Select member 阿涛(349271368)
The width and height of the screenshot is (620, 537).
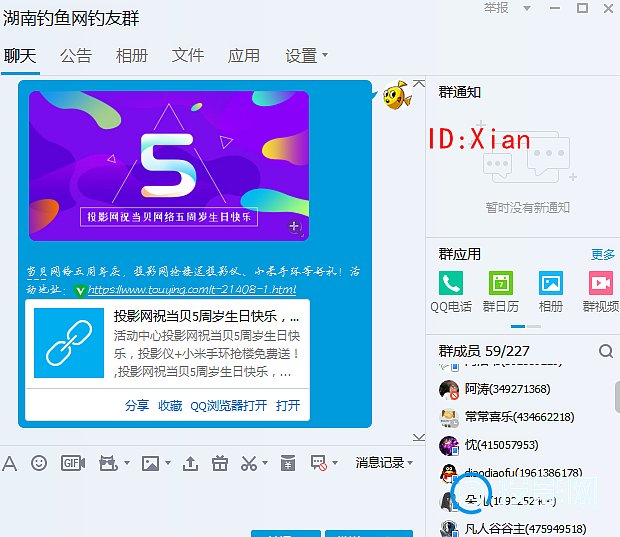click(508, 390)
